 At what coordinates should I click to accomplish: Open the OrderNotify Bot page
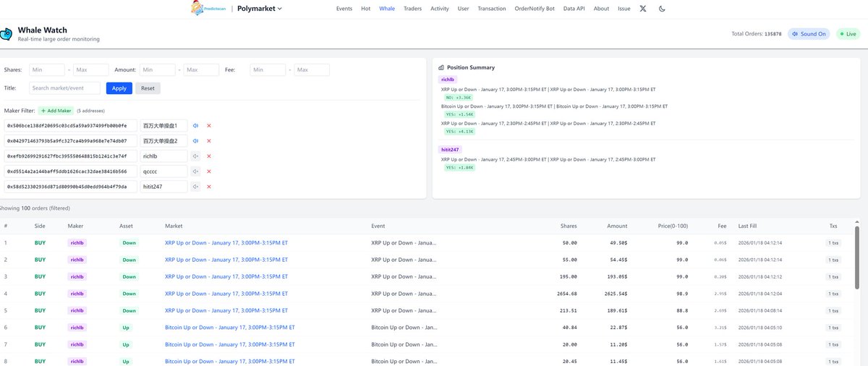click(535, 9)
